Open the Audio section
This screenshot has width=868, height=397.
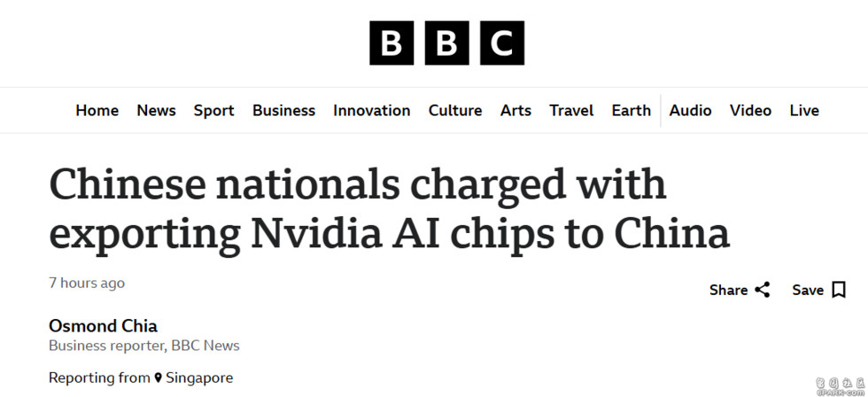coord(690,111)
